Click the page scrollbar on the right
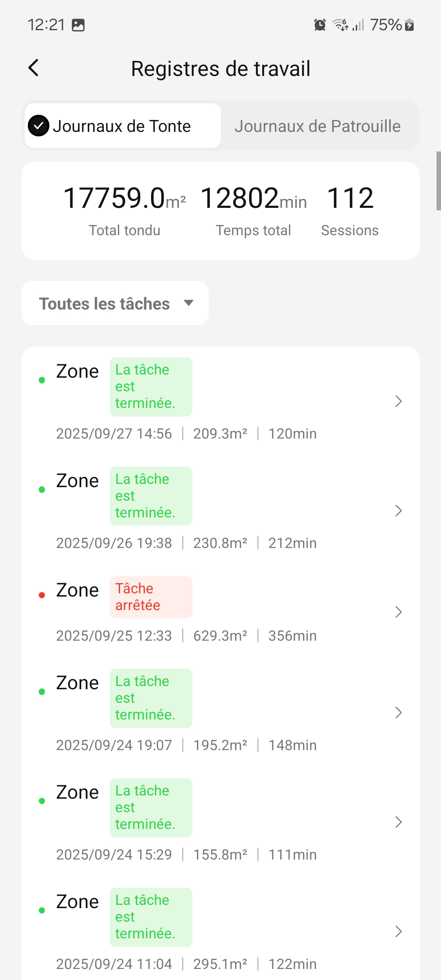The width and height of the screenshot is (441, 980). click(438, 181)
